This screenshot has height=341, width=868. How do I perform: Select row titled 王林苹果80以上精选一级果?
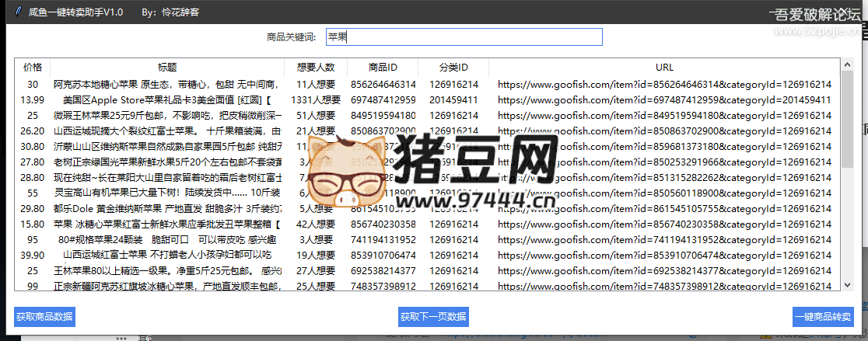coord(427,270)
